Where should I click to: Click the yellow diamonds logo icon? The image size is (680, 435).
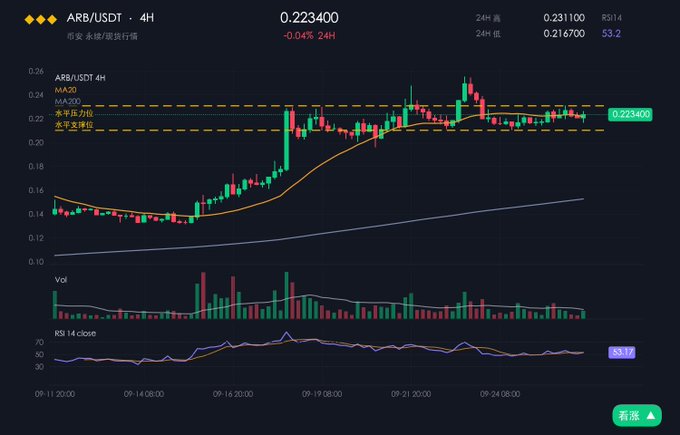coord(41,20)
